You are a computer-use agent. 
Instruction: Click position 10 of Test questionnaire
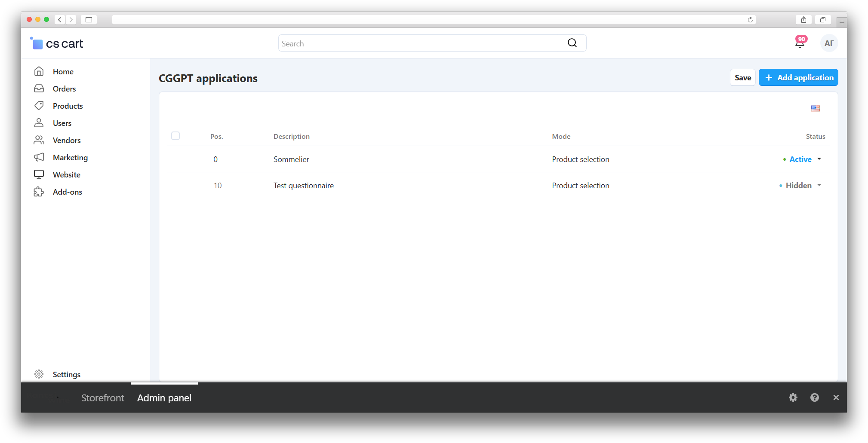tap(218, 185)
